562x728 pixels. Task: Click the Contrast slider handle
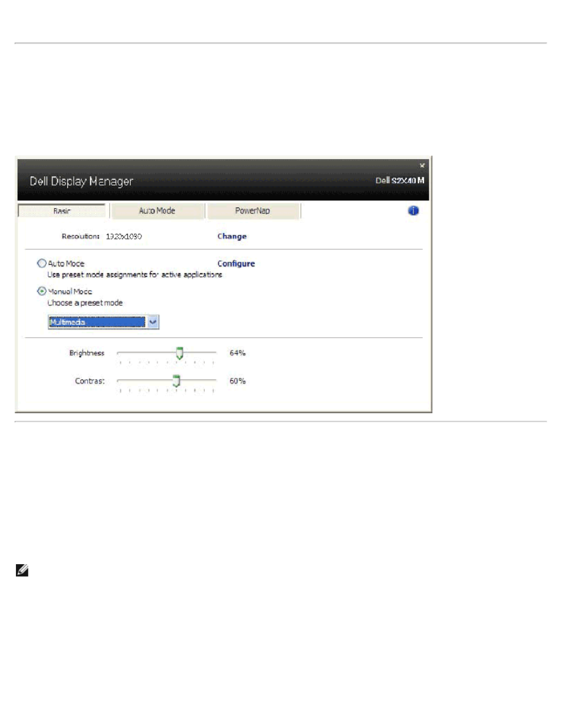click(176, 381)
